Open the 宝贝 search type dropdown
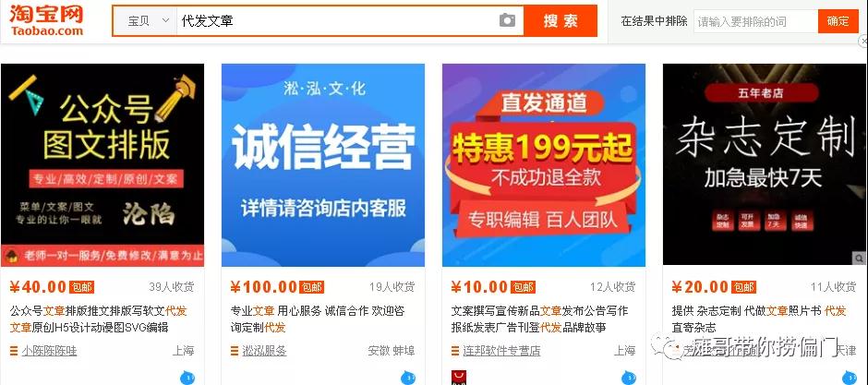The image size is (868, 385). click(145, 21)
